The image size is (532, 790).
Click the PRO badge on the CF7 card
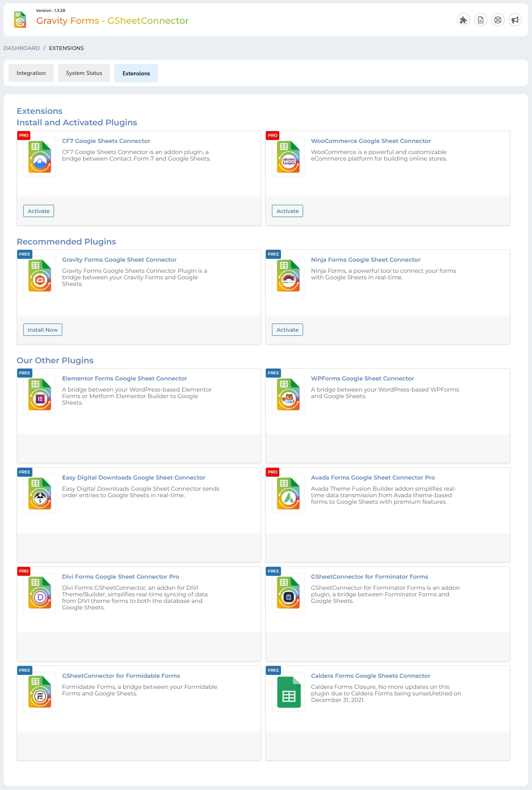pyautogui.click(x=24, y=135)
